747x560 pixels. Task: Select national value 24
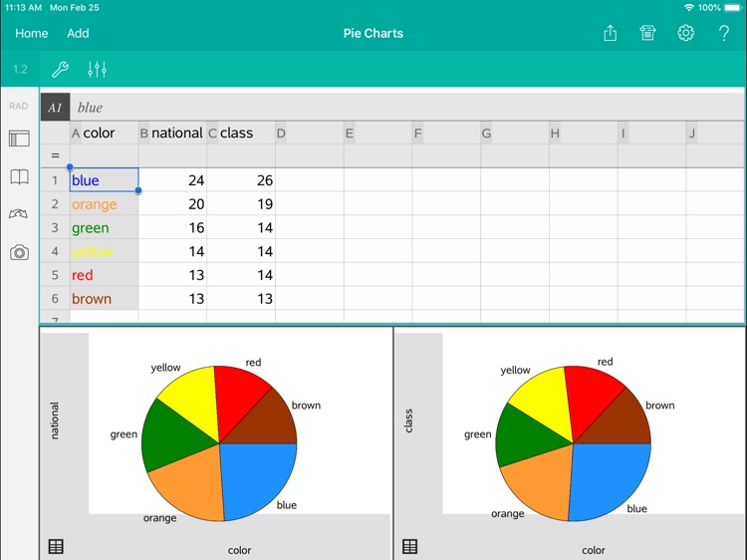pos(172,179)
